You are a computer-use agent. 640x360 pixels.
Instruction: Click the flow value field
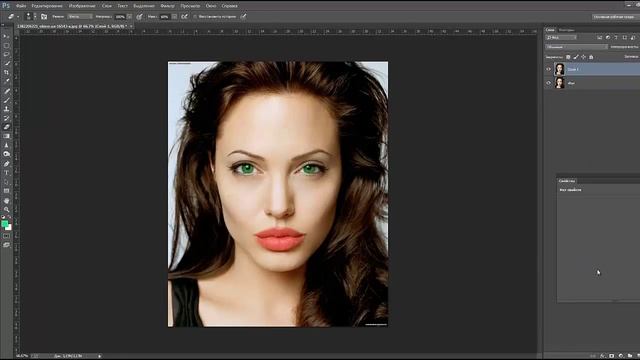click(165, 17)
